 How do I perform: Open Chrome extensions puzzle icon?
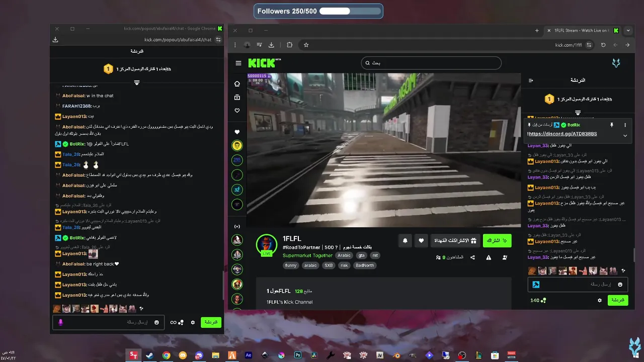(289, 45)
